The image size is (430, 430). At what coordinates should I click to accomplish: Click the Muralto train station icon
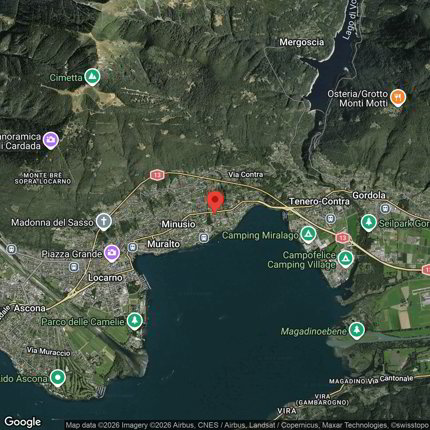coord(133,247)
